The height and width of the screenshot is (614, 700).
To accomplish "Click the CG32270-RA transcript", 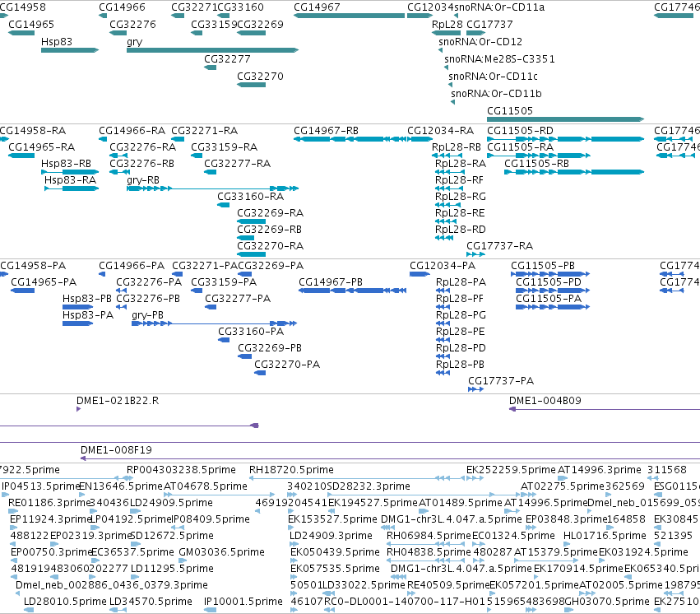I will [252, 254].
